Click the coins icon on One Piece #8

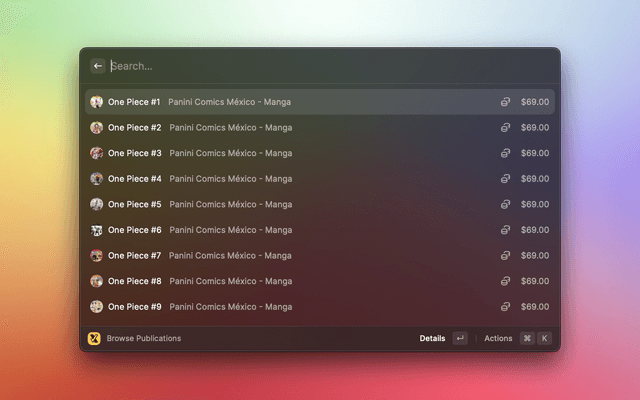coord(506,281)
